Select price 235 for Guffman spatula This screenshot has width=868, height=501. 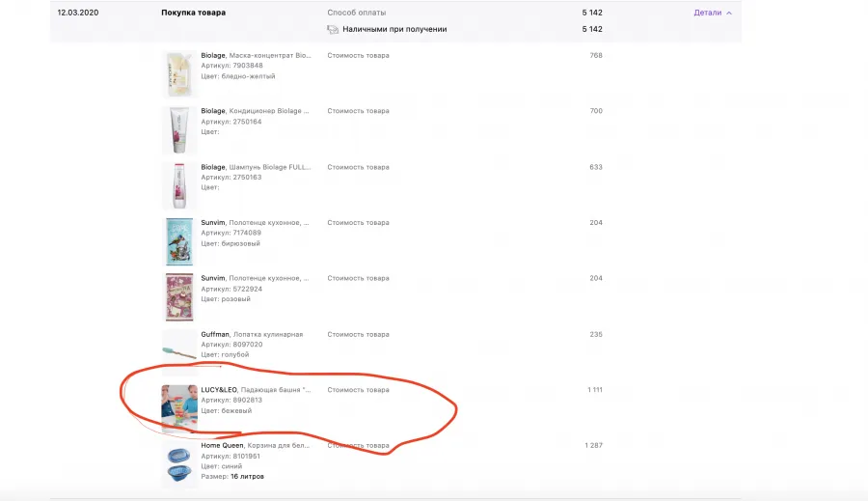pos(596,334)
